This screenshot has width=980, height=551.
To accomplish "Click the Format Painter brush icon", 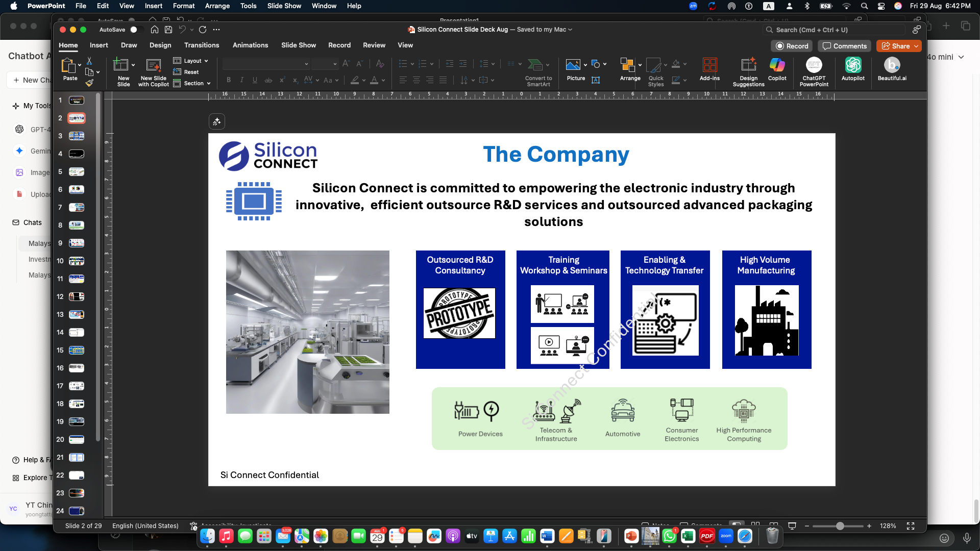I will 89,83.
